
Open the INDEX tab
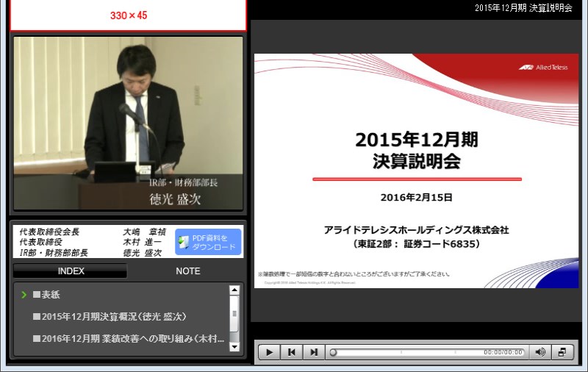pos(71,271)
